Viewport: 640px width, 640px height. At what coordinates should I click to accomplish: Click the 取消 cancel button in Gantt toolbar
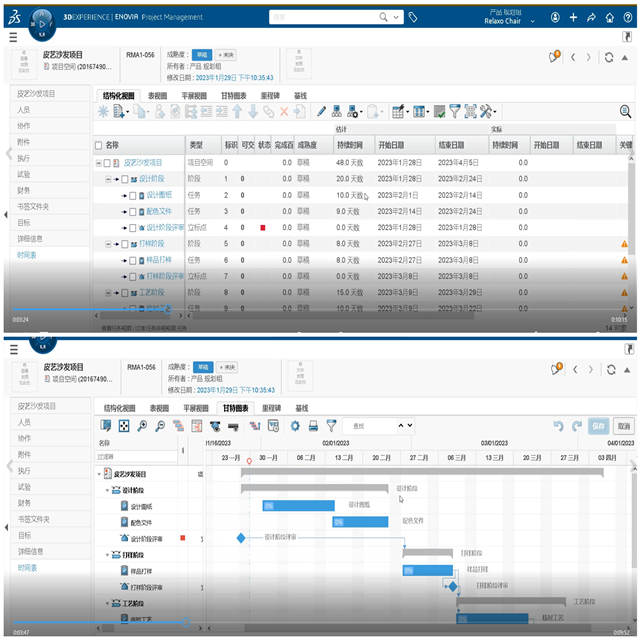point(623,426)
